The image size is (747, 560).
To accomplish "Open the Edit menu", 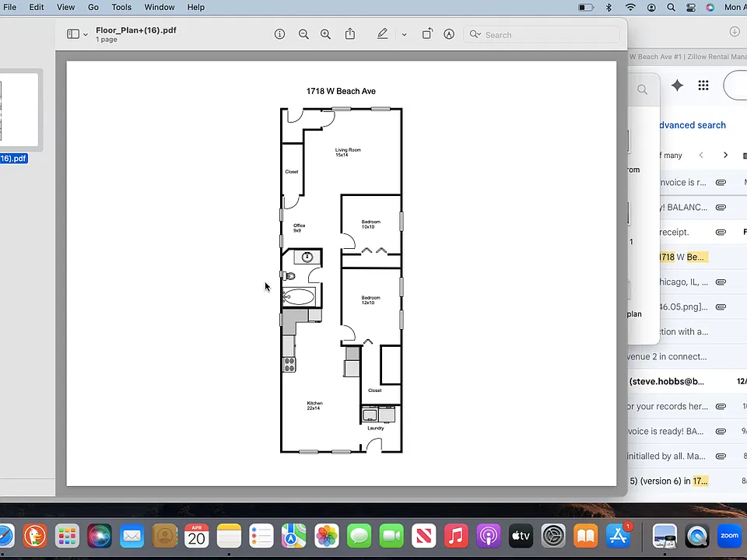I will (37, 7).
